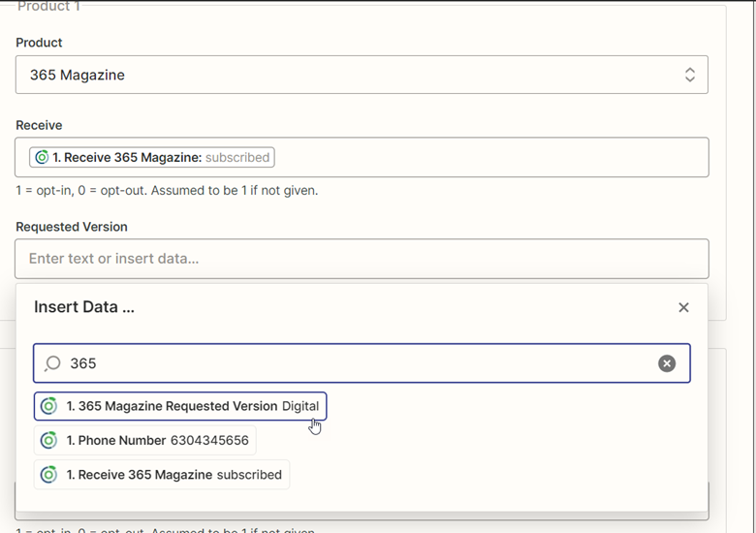
Task: Close the Insert Data panel
Action: pyautogui.click(x=683, y=307)
